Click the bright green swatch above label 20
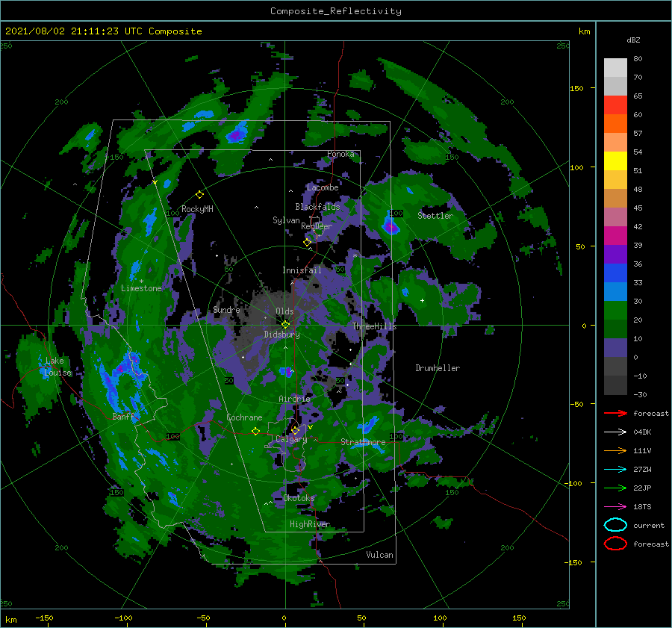Image resolution: width=672 pixels, height=628 pixels. click(615, 310)
